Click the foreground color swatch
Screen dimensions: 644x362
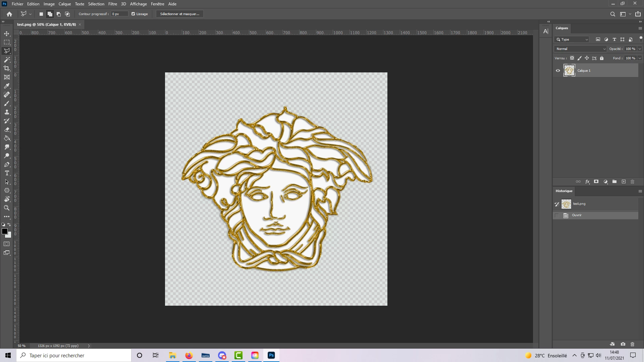coord(5,232)
